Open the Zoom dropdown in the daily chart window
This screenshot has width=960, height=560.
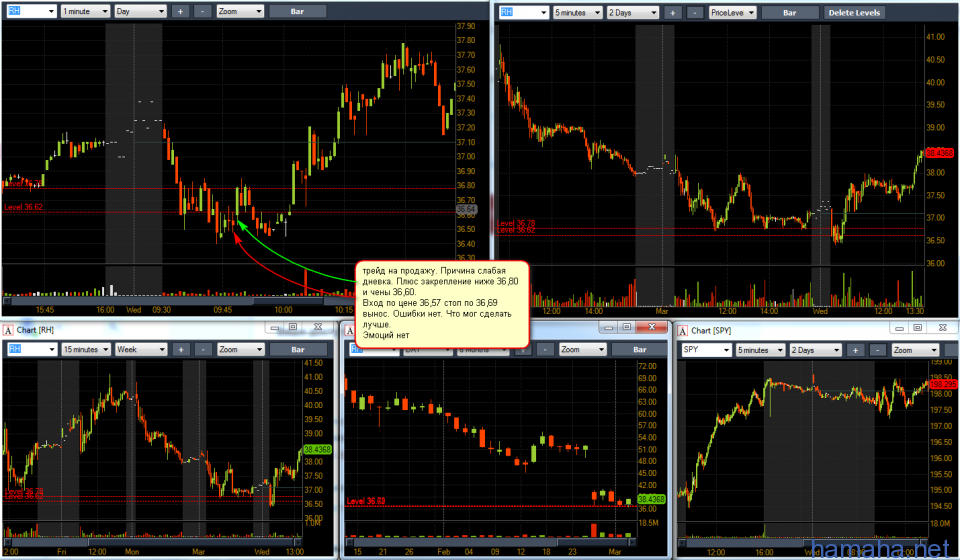pos(582,349)
